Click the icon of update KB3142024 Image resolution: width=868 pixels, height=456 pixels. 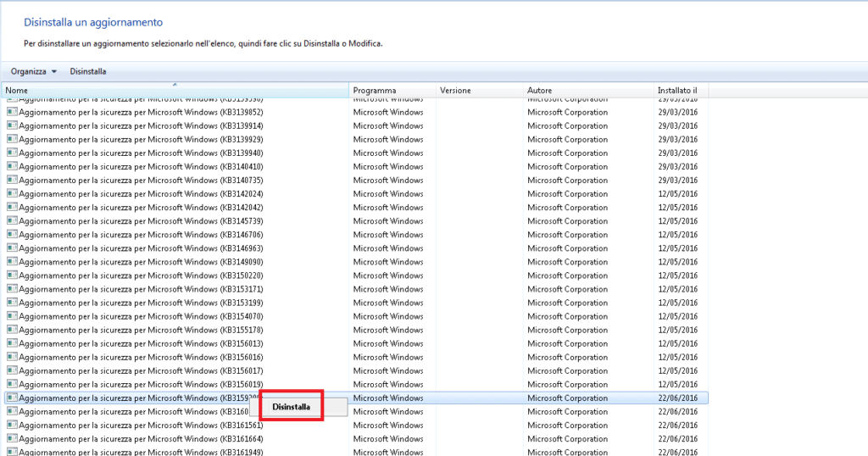point(12,194)
